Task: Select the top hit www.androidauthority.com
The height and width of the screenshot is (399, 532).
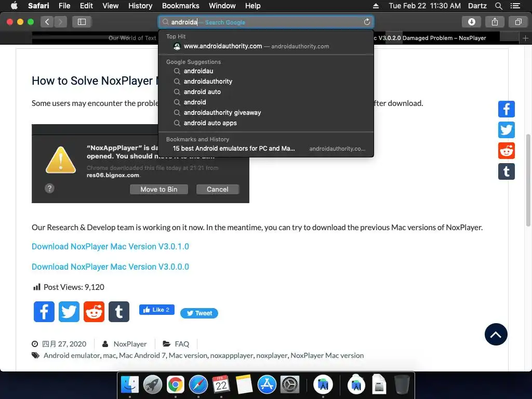Action: tap(266, 46)
